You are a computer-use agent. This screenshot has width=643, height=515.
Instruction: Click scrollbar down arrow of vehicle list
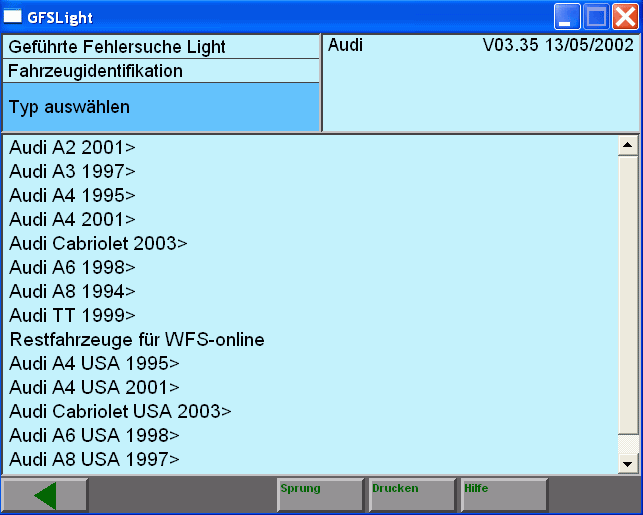tap(627, 464)
